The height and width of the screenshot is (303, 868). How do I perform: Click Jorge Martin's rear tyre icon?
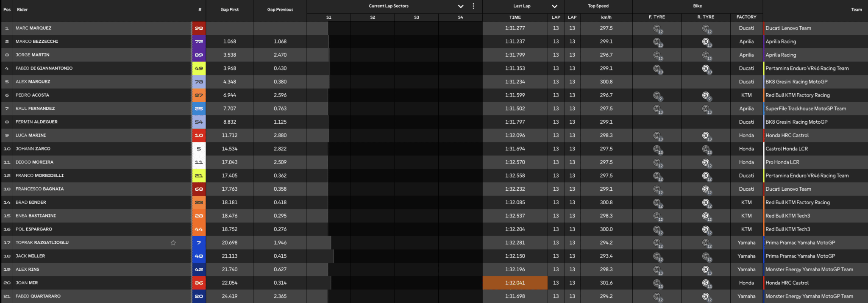click(707, 56)
